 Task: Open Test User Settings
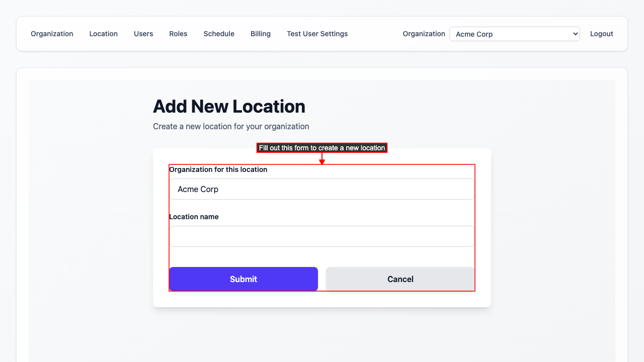[x=317, y=34]
